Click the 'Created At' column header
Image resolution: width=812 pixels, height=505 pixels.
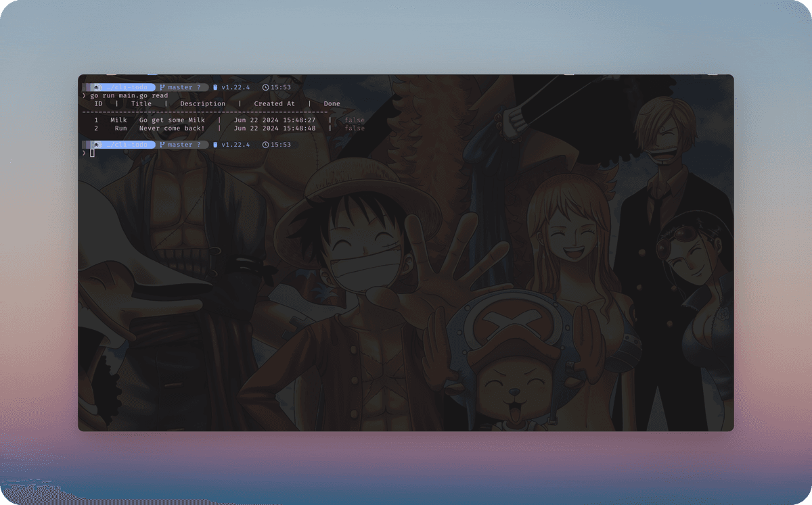click(x=275, y=104)
